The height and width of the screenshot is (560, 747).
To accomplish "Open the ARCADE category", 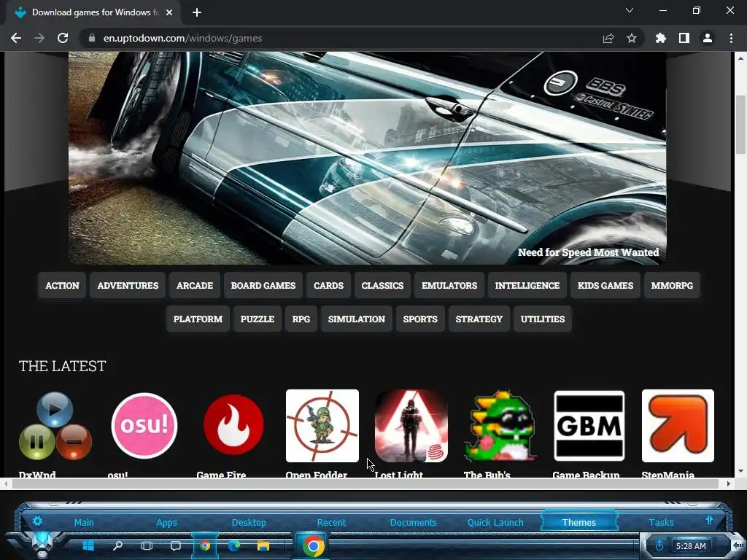I will pos(195,286).
